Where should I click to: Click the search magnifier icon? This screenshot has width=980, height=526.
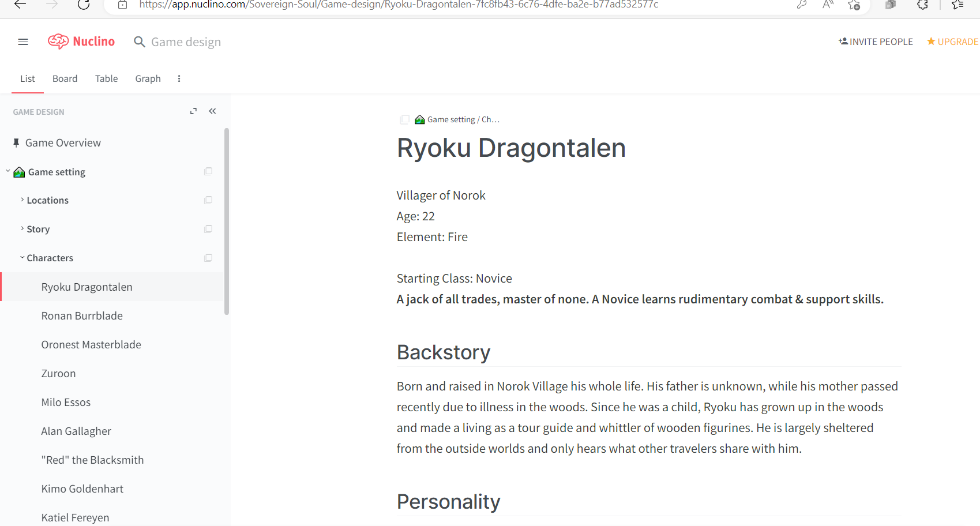pyautogui.click(x=139, y=42)
